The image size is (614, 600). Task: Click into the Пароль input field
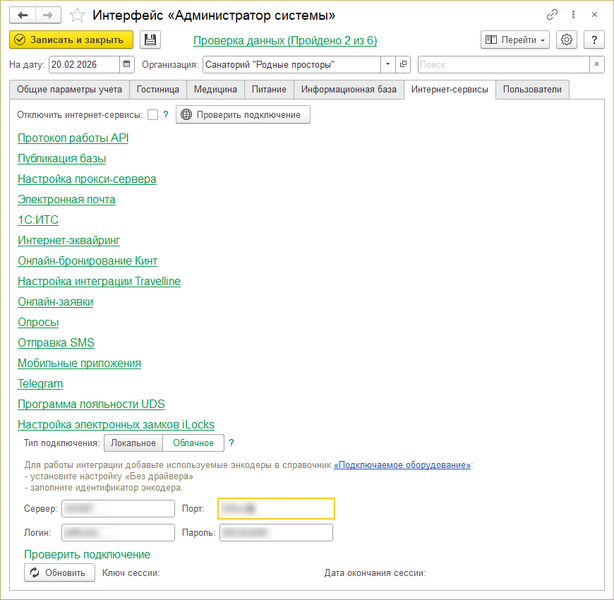coord(276,533)
